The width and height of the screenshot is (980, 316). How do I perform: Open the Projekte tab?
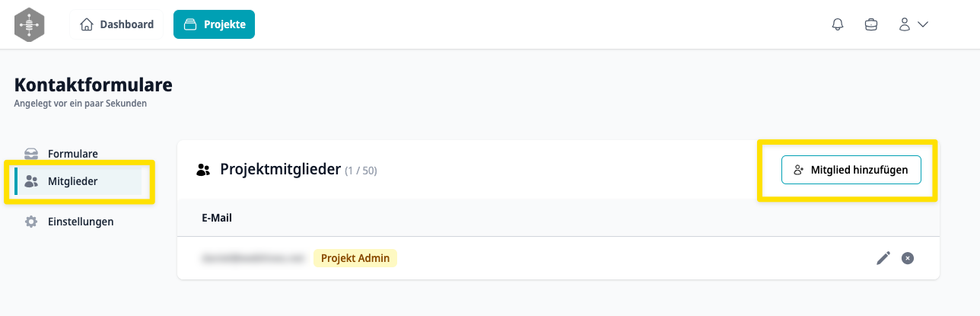point(214,24)
